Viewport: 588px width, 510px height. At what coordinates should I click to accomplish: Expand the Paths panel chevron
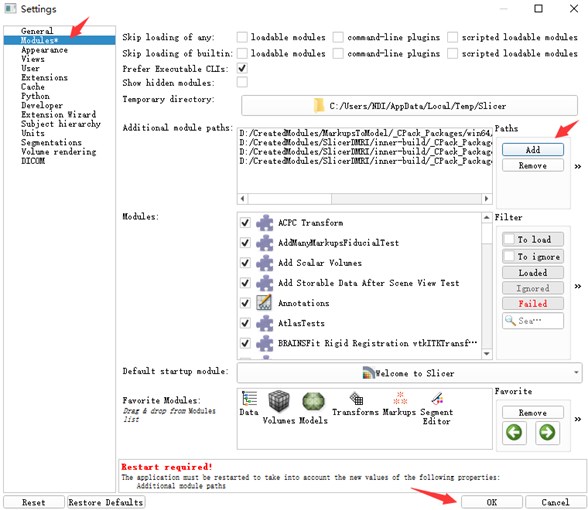pyautogui.click(x=578, y=166)
